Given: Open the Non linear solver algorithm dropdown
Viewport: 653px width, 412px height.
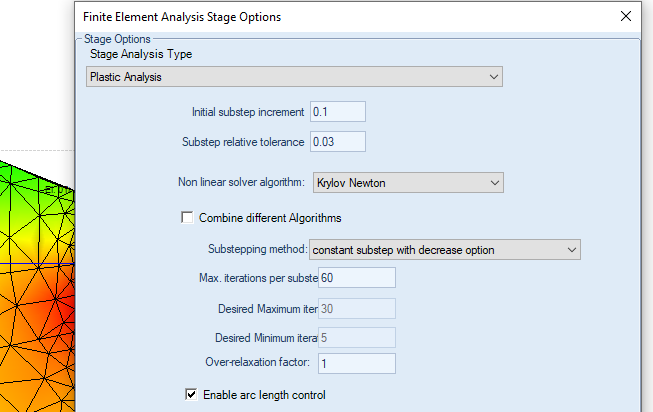Looking at the screenshot, I should pos(408,182).
